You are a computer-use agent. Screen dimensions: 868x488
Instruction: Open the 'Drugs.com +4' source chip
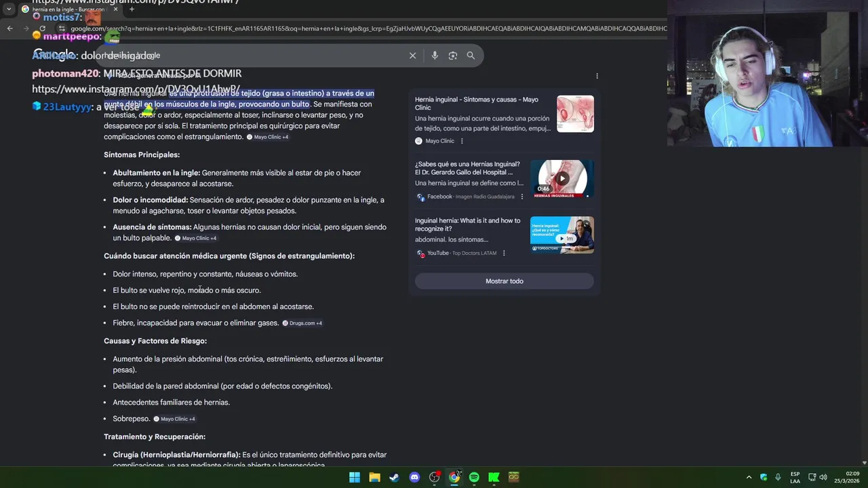pos(302,323)
